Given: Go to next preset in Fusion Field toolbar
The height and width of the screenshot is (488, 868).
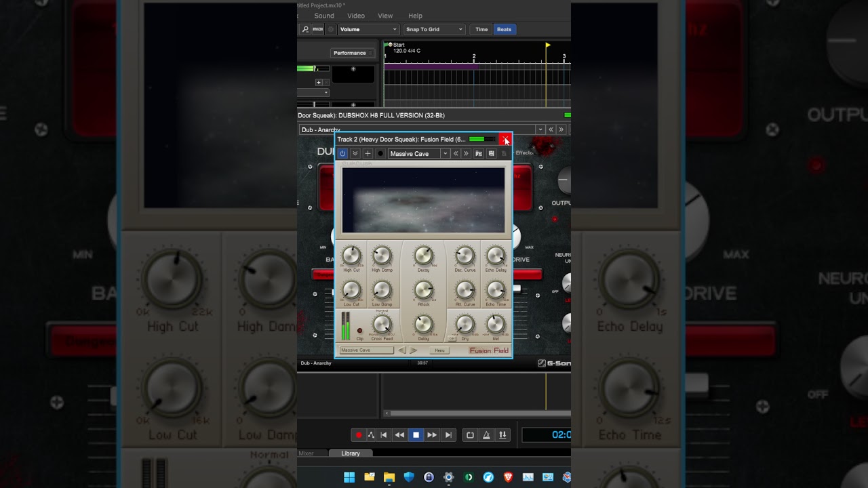Looking at the screenshot, I should point(466,154).
